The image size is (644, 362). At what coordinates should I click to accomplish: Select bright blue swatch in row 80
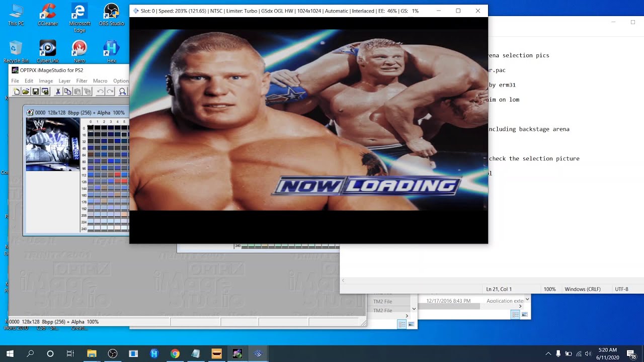pos(111,161)
